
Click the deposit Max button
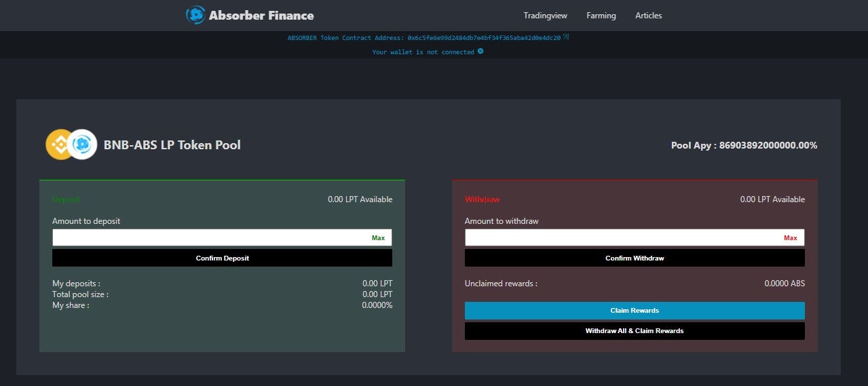378,237
